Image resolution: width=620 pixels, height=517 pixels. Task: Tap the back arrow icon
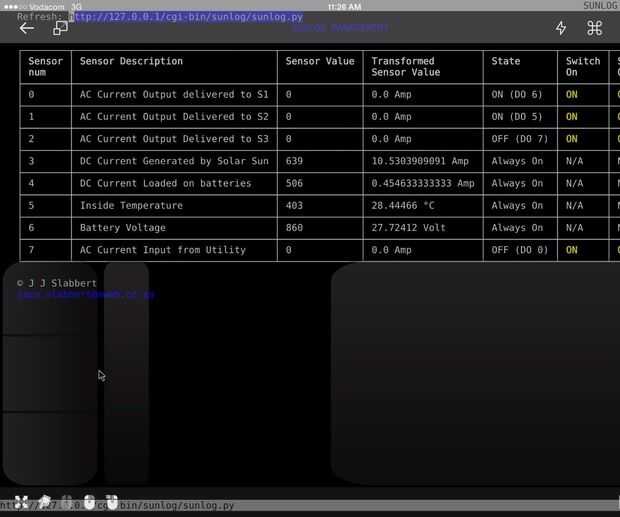tap(27, 28)
